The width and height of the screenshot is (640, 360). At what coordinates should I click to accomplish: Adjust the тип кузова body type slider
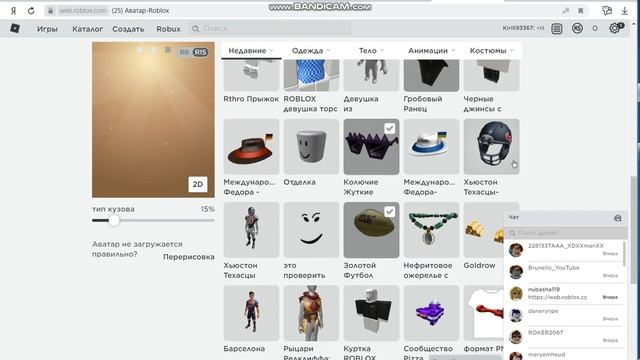click(114, 220)
